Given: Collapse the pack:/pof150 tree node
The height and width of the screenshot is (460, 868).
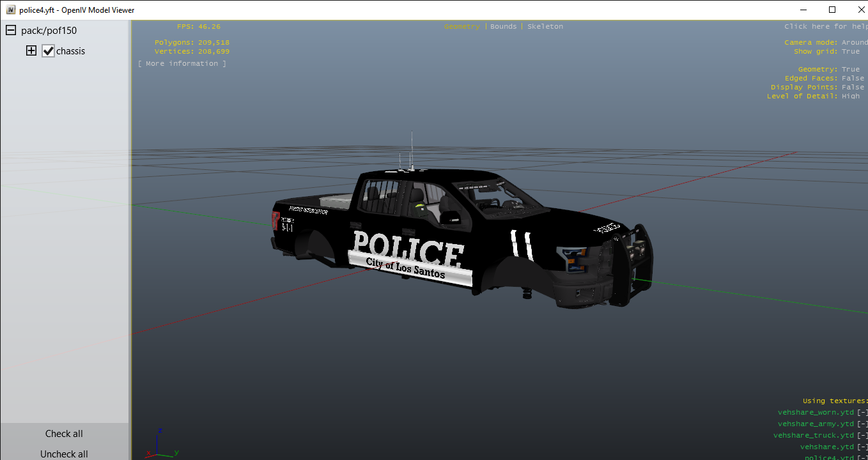Looking at the screenshot, I should pyautogui.click(x=11, y=31).
